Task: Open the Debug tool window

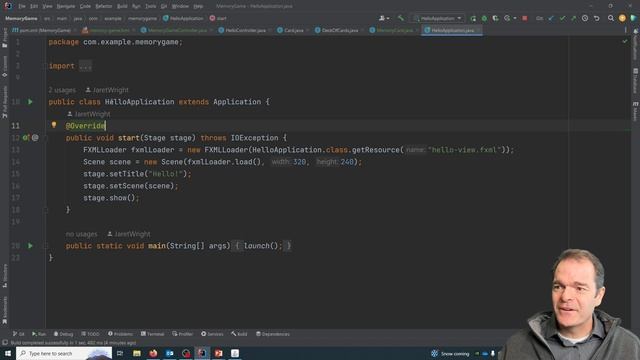Action: [63, 334]
